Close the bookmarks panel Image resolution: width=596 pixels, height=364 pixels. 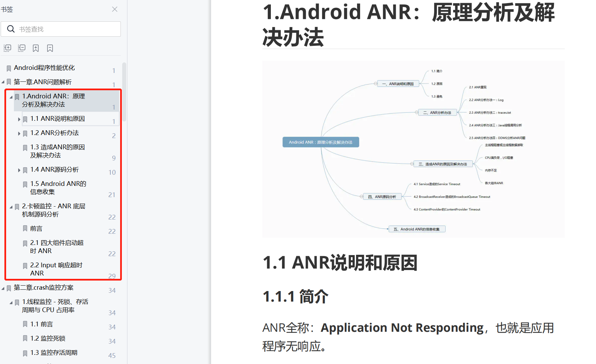pos(115,9)
